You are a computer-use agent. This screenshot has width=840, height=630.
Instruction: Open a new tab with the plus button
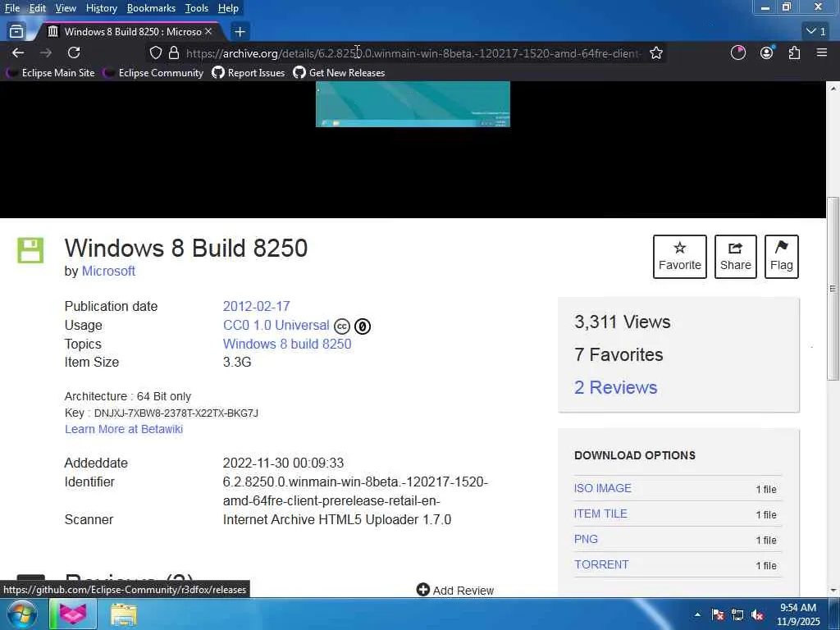[x=240, y=32]
